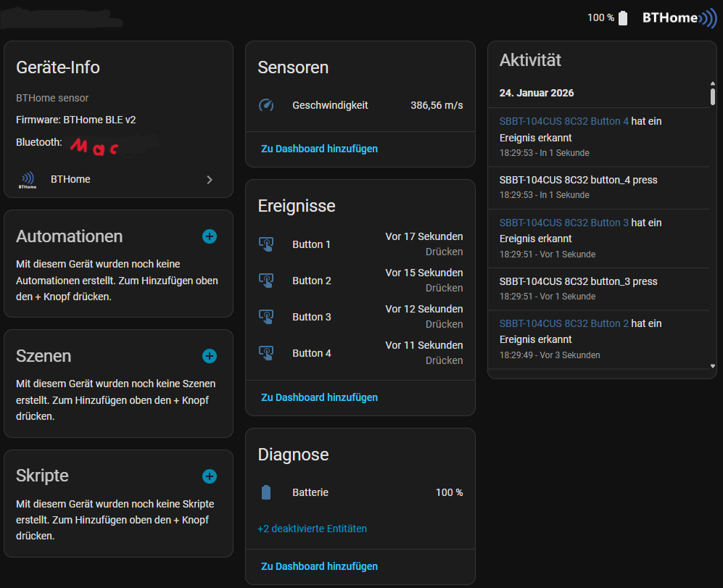Click the Button 3 event icon
Image resolution: width=723 pixels, height=588 pixels.
[x=266, y=317]
